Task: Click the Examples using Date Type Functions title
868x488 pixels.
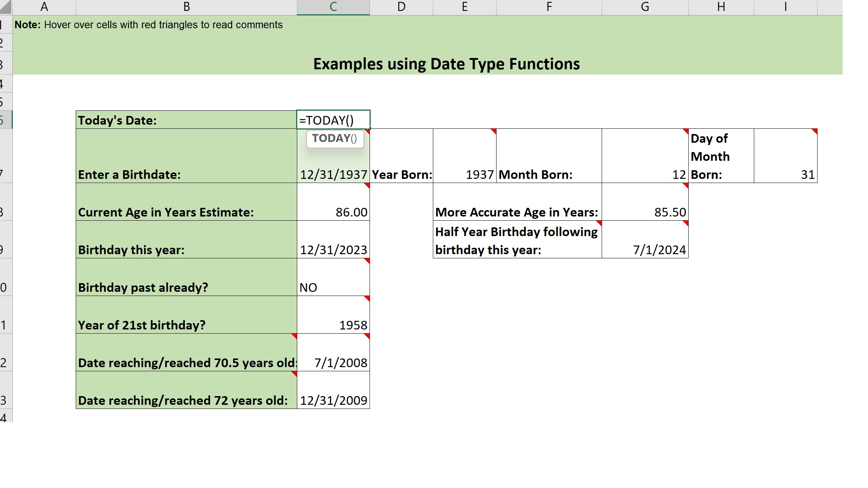Action: tap(446, 64)
